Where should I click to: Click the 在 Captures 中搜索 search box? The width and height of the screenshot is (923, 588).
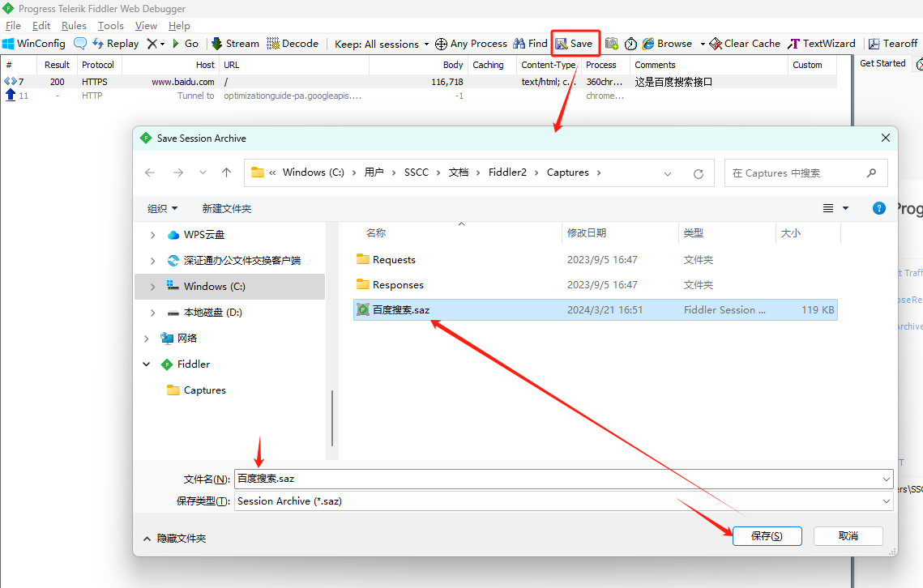805,173
